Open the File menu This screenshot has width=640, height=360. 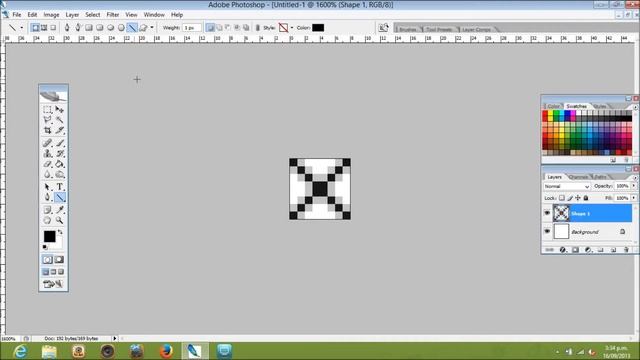point(17,15)
